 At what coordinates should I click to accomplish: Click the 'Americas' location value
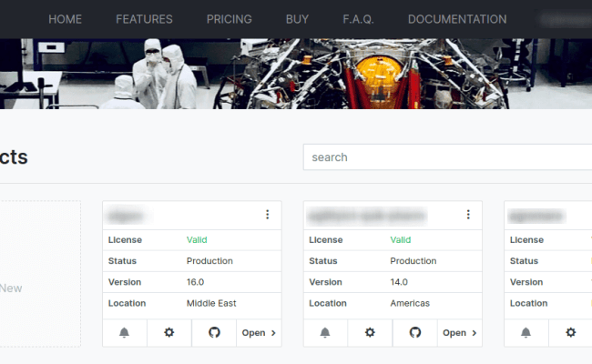pyautogui.click(x=410, y=303)
